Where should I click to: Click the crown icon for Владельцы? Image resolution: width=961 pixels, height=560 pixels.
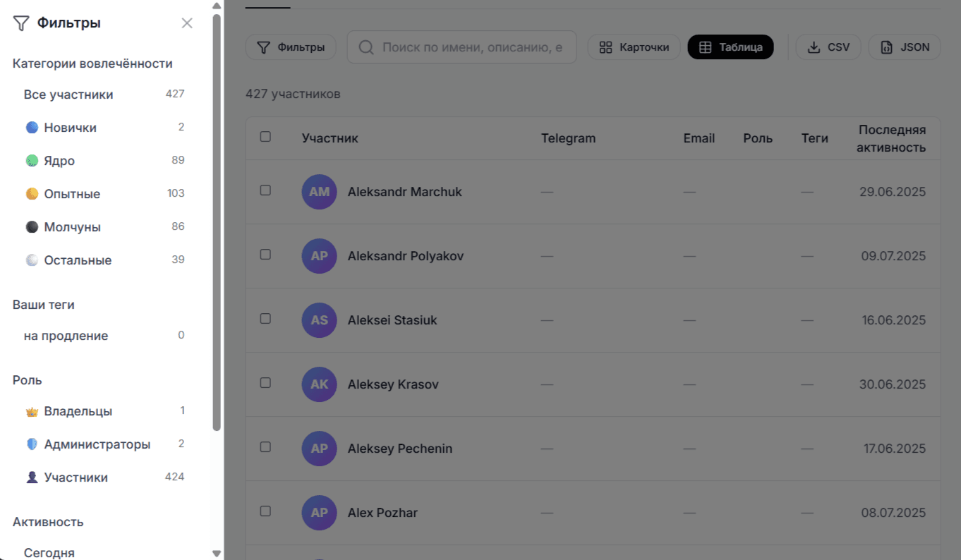click(32, 412)
